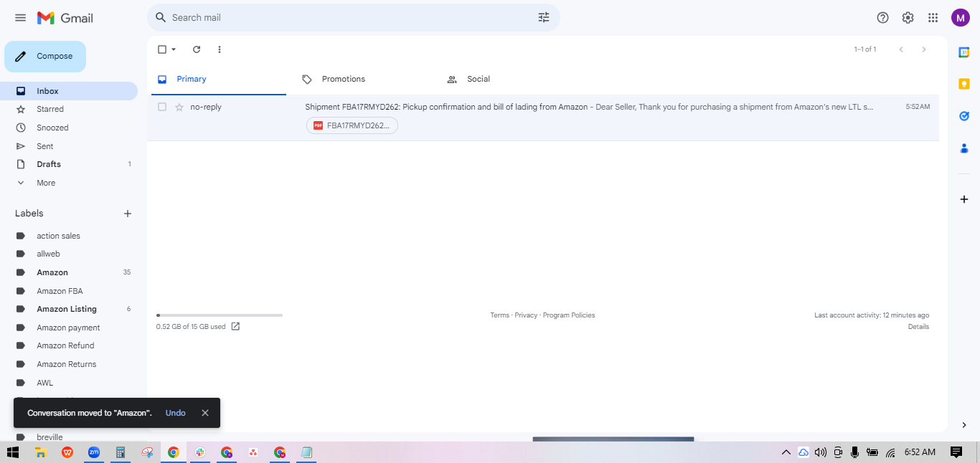Open the Support help icon
Viewport: 980px width, 463px height.
click(883, 18)
